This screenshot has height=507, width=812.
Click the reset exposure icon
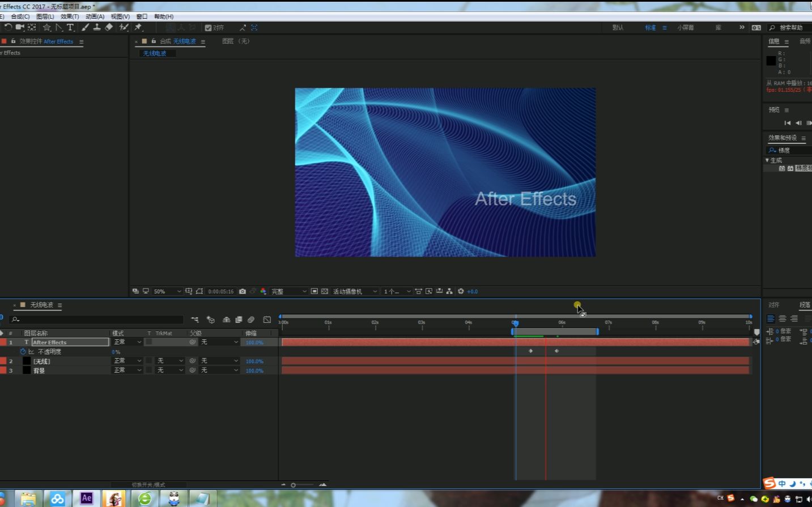(x=461, y=291)
